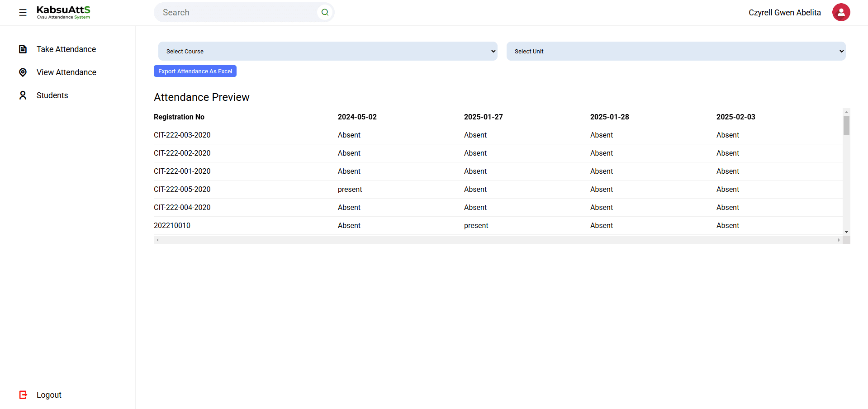
Task: Click the Logout link
Action: point(49,395)
